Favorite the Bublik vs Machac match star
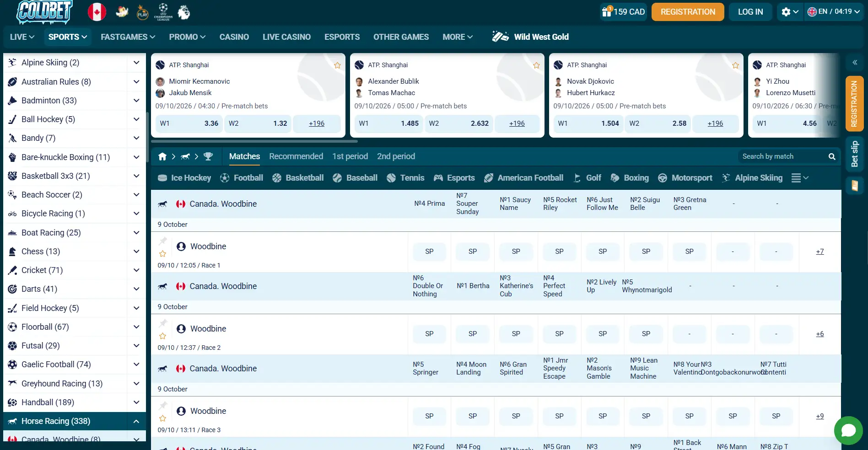The image size is (868, 450). [536, 65]
